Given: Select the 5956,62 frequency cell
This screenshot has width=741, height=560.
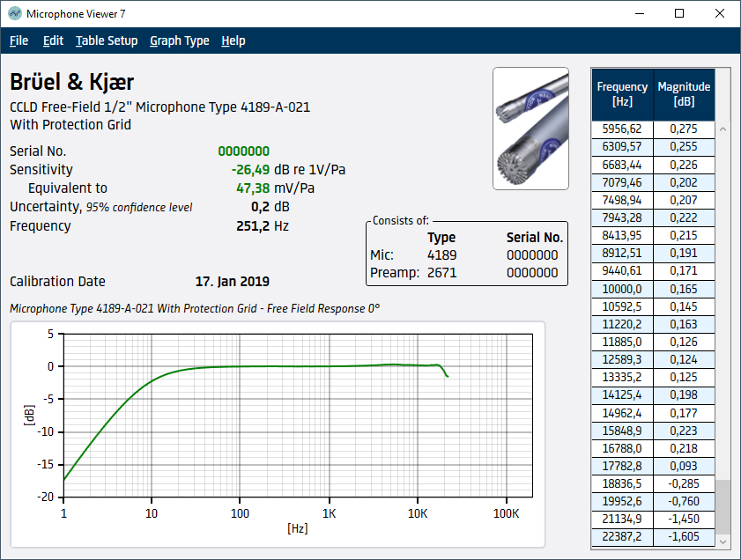Looking at the screenshot, I should tap(622, 129).
